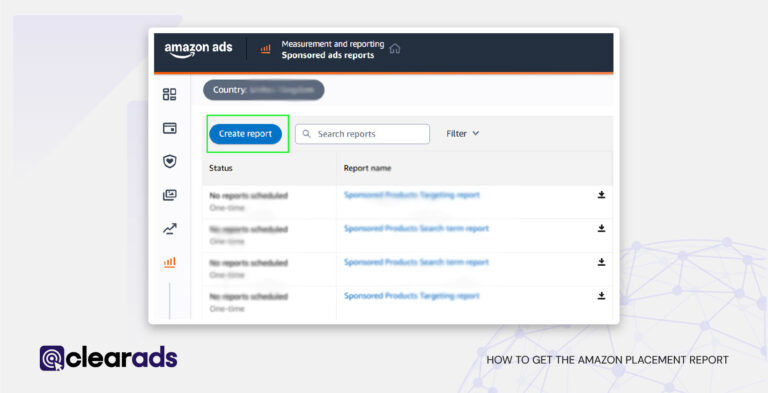Image resolution: width=768 pixels, height=393 pixels.
Task: Open the billing wallet icon in sidebar
Action: click(x=169, y=128)
